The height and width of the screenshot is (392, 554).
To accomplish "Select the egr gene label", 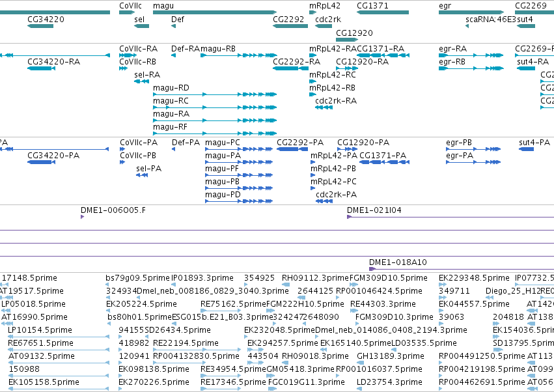I will (445, 6).
